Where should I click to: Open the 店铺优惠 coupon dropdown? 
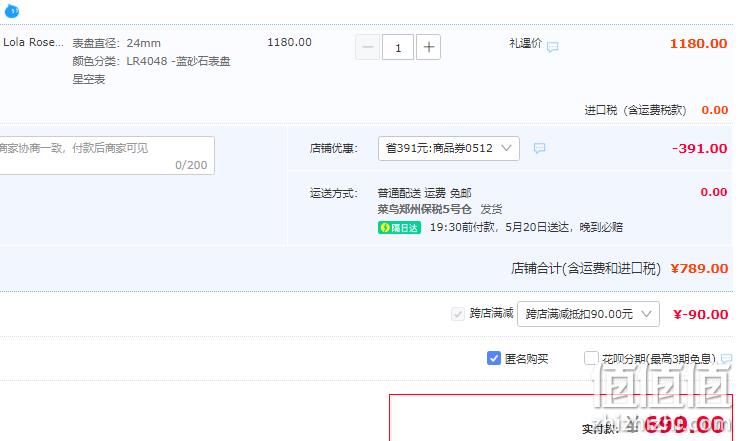click(x=448, y=148)
